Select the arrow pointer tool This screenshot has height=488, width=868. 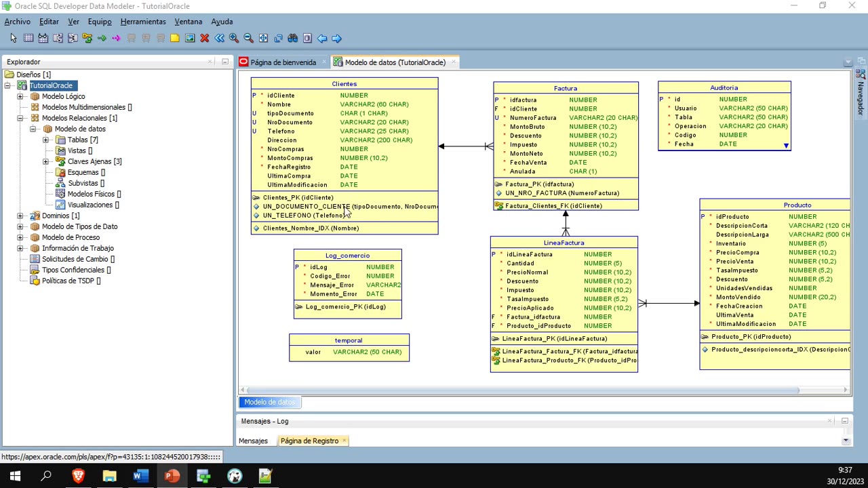tap(14, 39)
